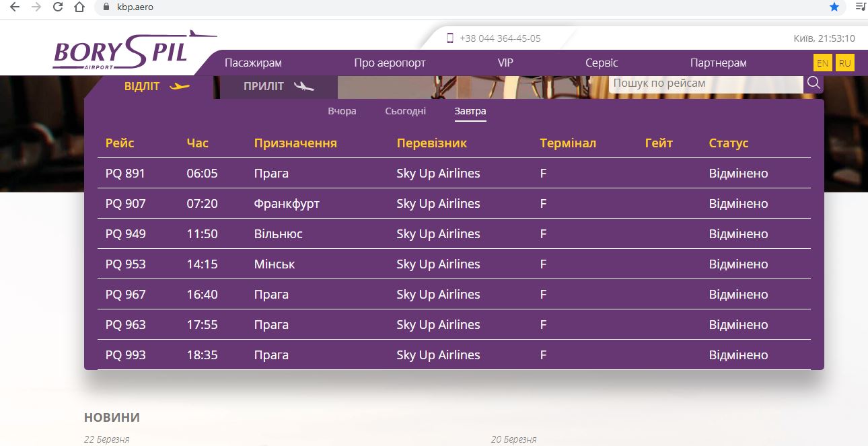
Task: Open the Сервіс menu
Action: tap(602, 63)
